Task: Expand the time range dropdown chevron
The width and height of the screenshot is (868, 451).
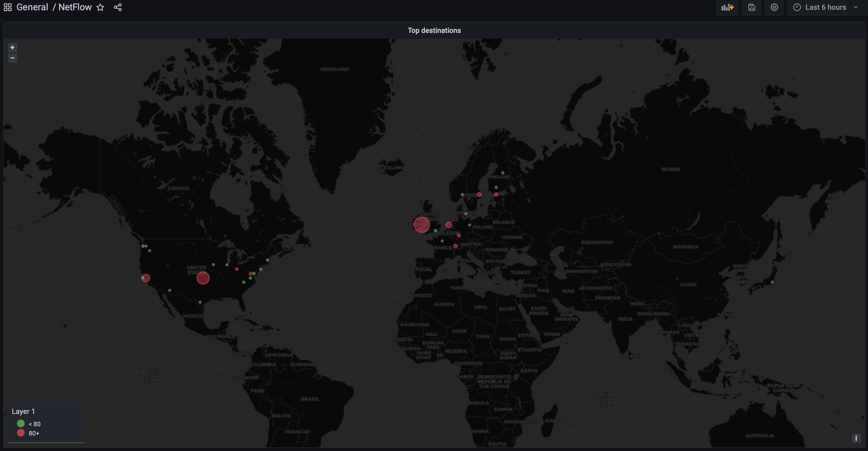Action: 856,7
